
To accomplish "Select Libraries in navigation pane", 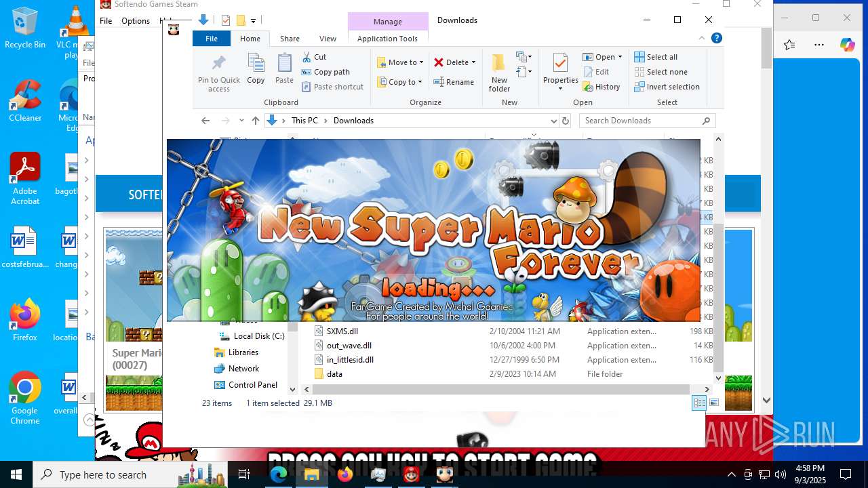I will tap(243, 352).
